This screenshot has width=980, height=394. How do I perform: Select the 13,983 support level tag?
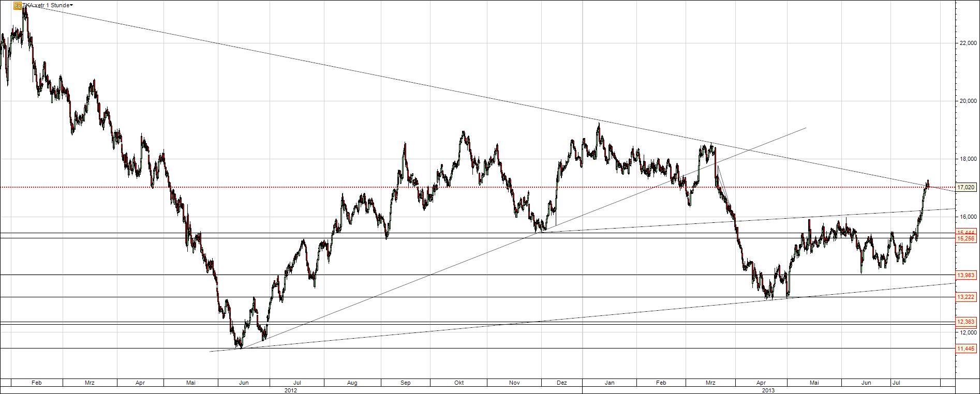pos(966,275)
